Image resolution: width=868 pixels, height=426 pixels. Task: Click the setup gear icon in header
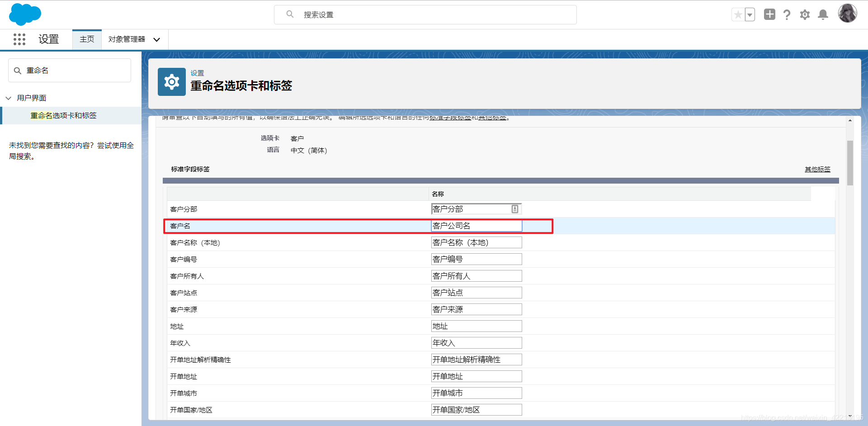pyautogui.click(x=805, y=15)
